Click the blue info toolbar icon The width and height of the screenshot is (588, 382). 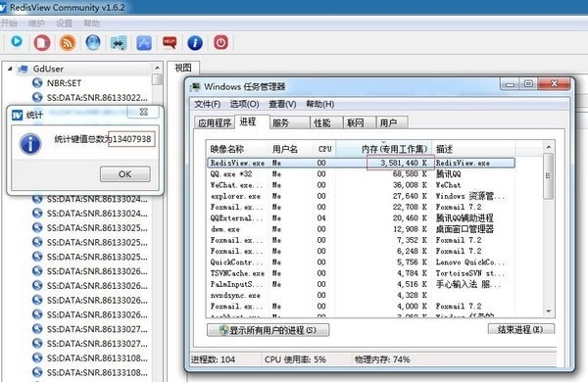195,43
